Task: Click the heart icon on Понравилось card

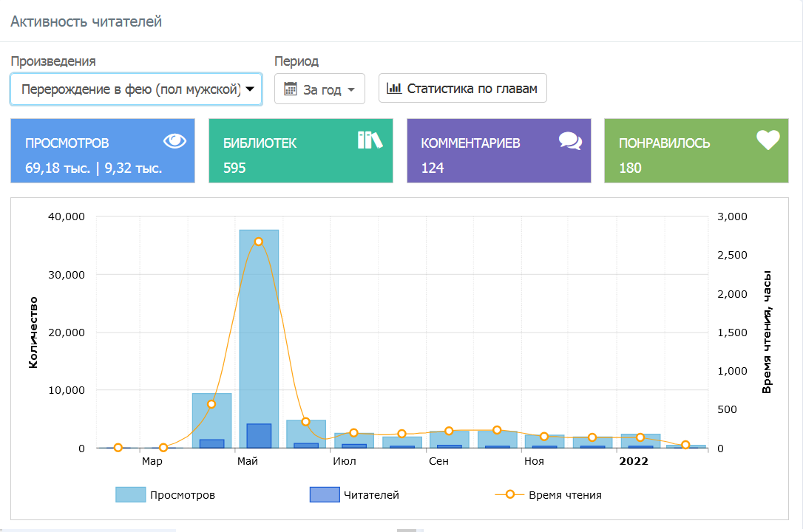Action: point(768,140)
